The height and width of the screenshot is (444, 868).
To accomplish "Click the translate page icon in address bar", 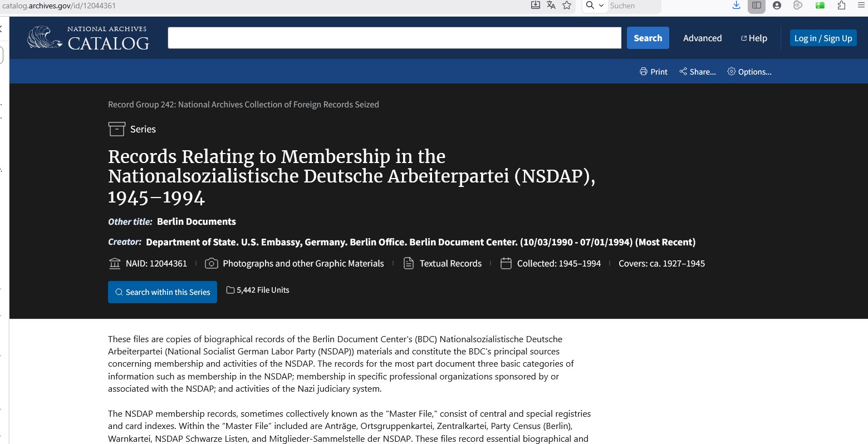I will click(x=551, y=6).
